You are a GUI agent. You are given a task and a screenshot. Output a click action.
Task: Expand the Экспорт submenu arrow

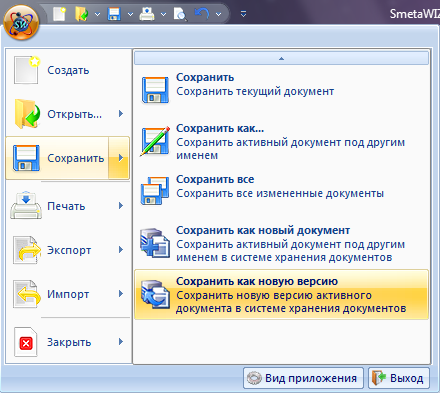pos(121,250)
